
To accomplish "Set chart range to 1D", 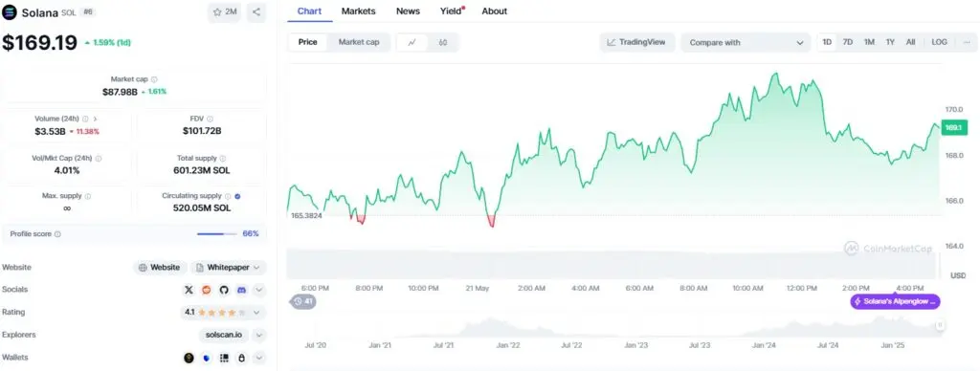I will 827,42.
